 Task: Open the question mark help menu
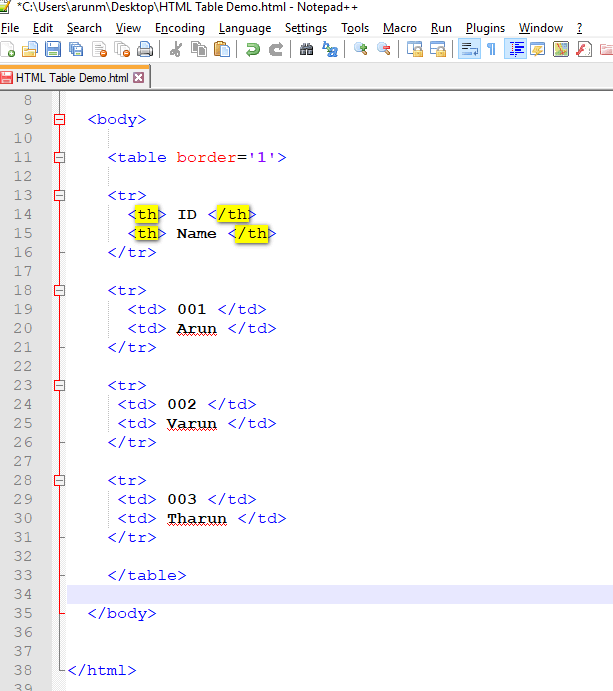580,28
